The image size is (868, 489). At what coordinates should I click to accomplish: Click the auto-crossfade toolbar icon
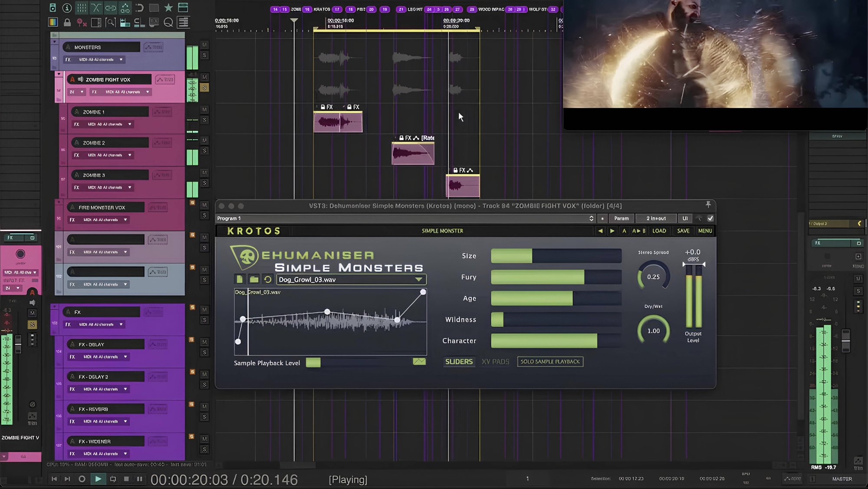(x=96, y=8)
